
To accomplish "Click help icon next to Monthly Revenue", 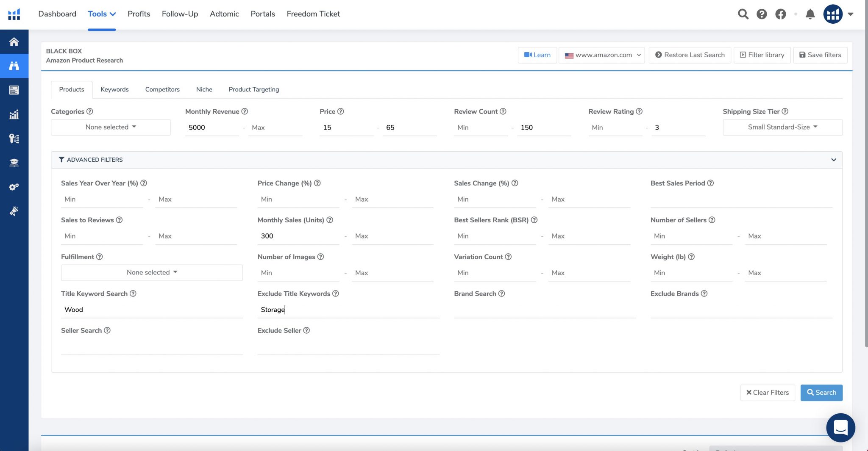I will (x=245, y=111).
